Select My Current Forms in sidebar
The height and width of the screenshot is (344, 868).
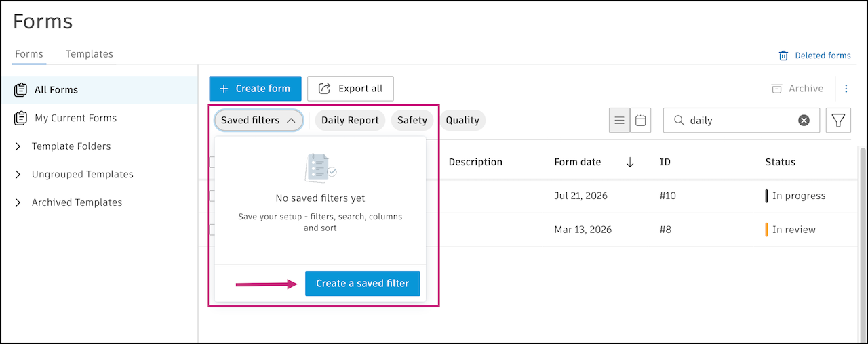(99, 118)
